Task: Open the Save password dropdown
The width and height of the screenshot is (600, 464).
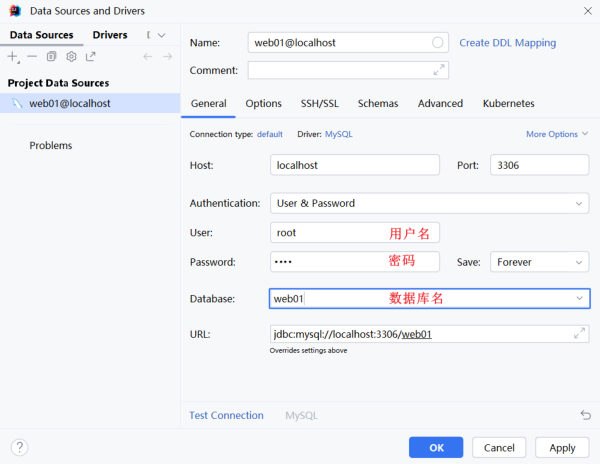Action: click(x=579, y=262)
